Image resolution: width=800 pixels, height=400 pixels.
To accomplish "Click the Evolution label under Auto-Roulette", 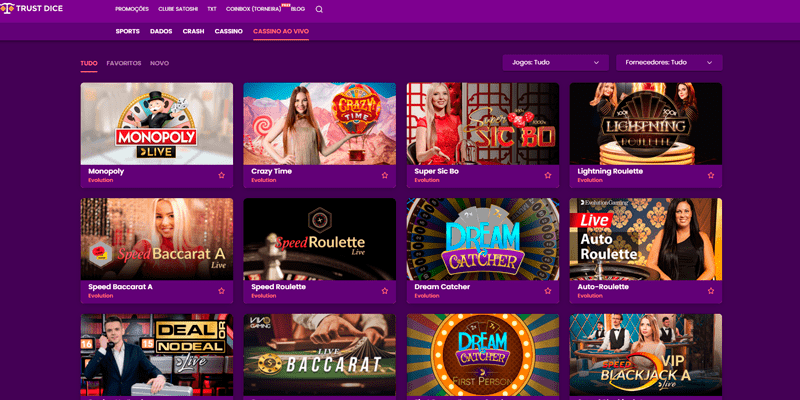I will coord(590,296).
